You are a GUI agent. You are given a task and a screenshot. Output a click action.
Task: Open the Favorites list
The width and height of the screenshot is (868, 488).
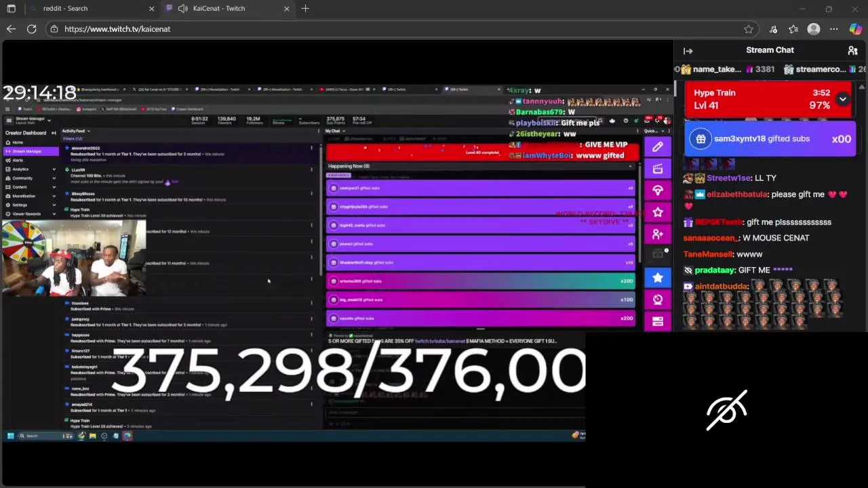(x=793, y=29)
